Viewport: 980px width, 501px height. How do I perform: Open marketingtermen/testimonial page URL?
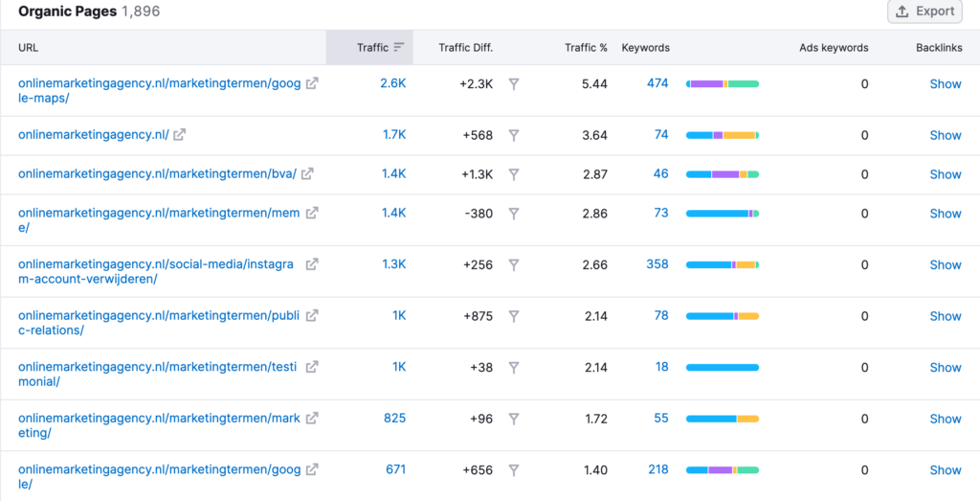tap(159, 374)
